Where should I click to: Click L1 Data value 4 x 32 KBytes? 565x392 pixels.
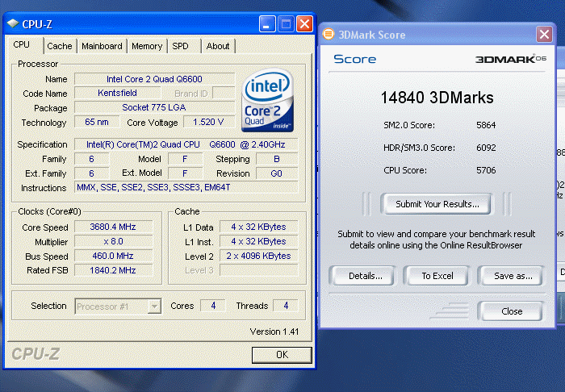click(x=259, y=227)
